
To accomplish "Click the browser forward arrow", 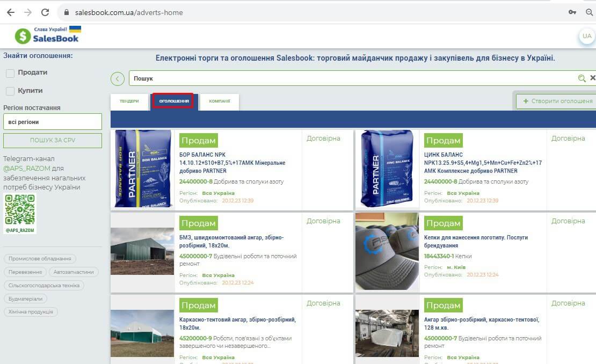I will [x=28, y=12].
